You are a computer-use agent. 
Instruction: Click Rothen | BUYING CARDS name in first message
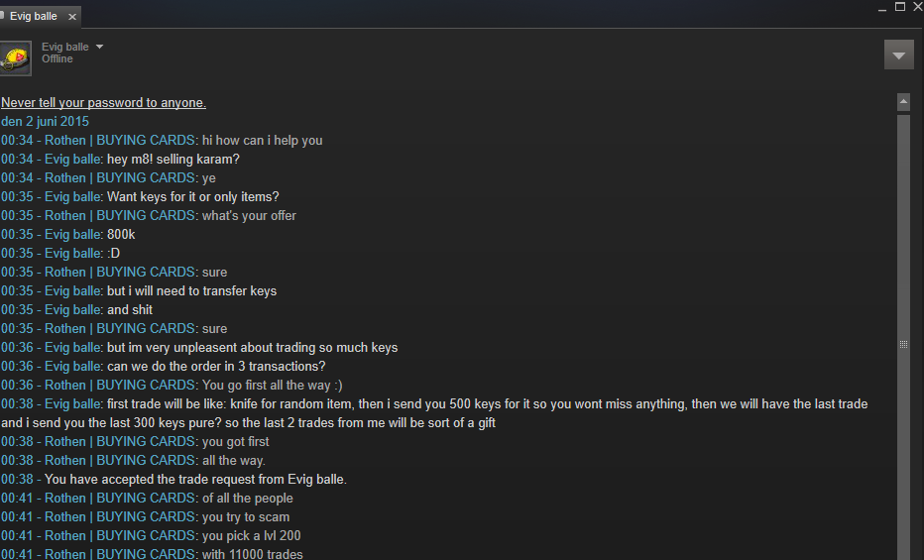119,140
